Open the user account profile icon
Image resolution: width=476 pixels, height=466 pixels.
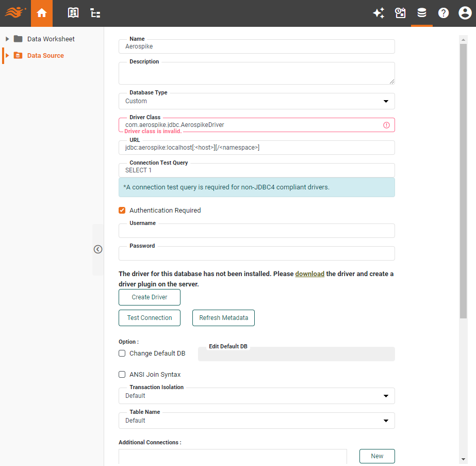[x=465, y=13]
